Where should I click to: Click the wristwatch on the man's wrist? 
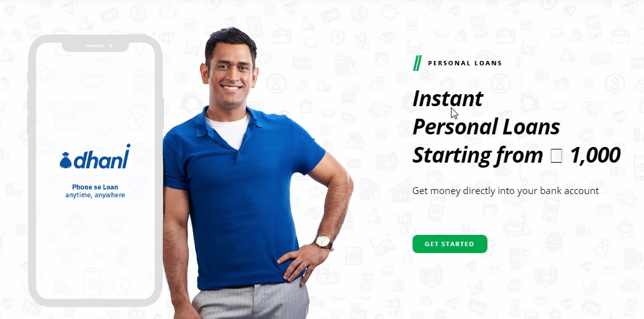tap(324, 242)
